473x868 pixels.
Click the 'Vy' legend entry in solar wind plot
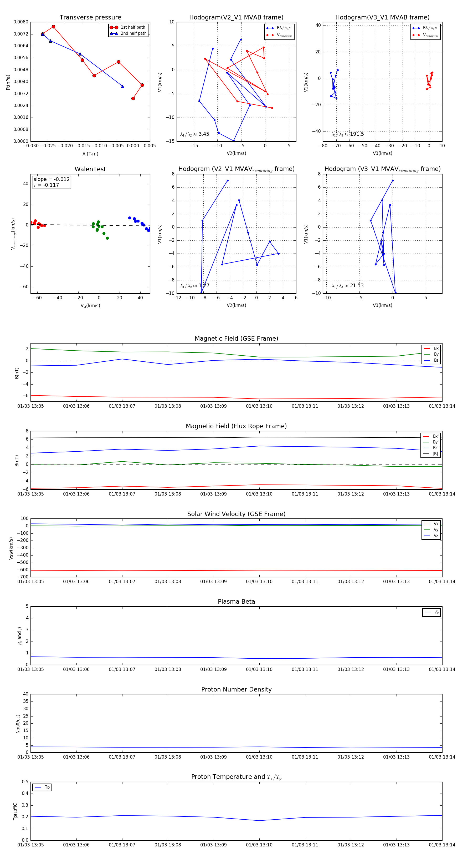tap(431, 530)
